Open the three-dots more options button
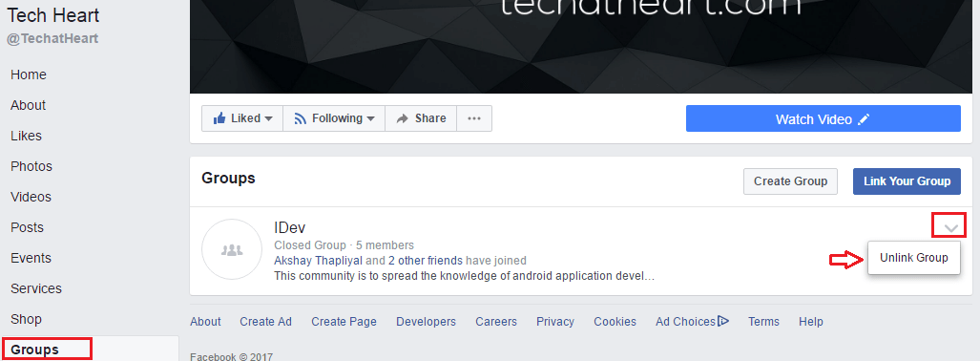Image resolution: width=980 pixels, height=361 pixels. [x=474, y=118]
